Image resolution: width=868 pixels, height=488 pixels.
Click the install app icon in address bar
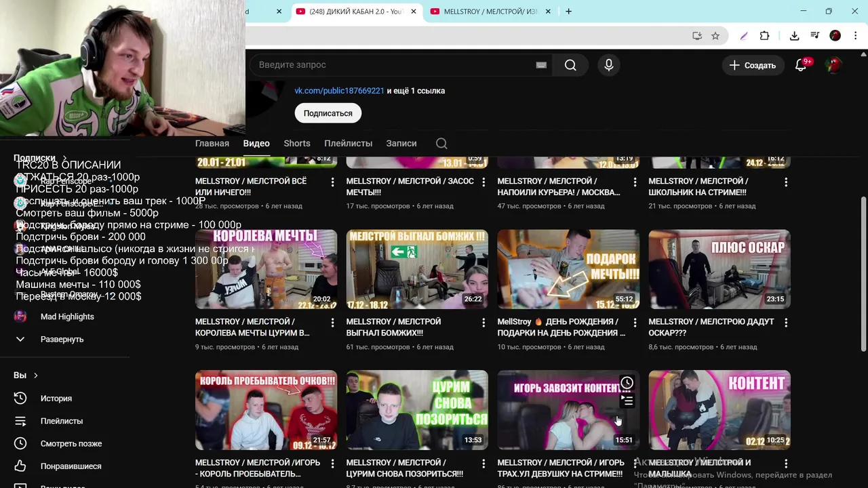(696, 36)
